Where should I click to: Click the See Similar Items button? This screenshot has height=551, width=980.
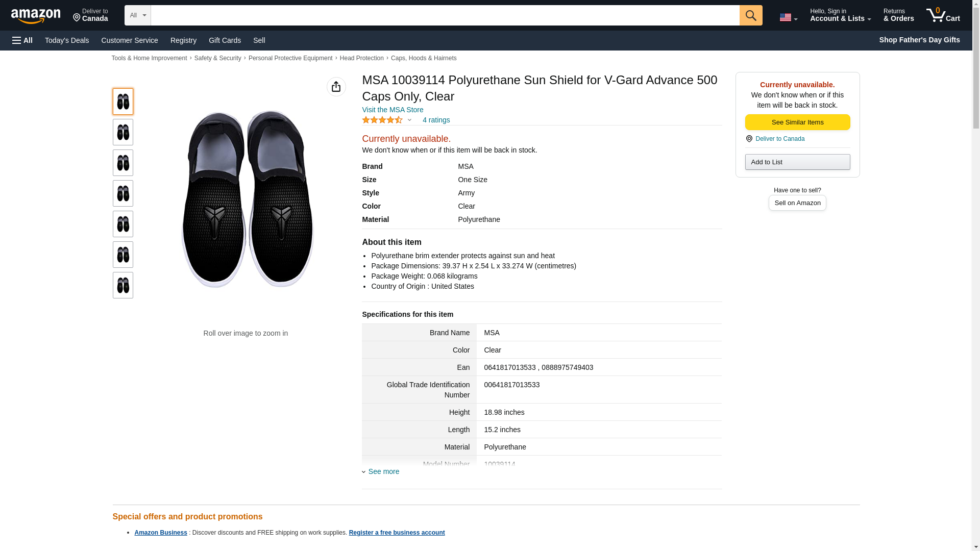[x=797, y=122]
